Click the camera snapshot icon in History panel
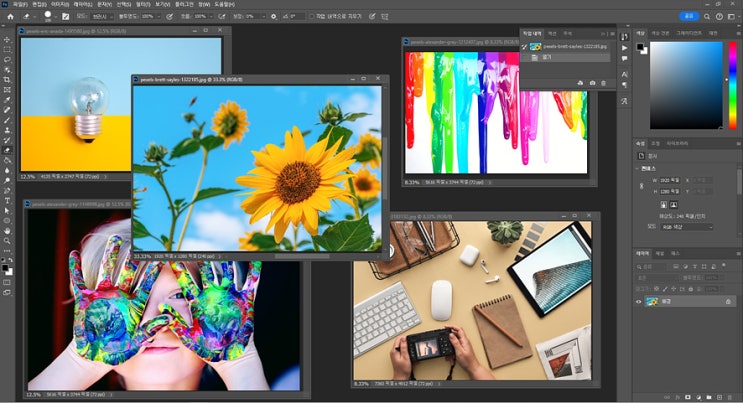743x403 pixels. 592,82
